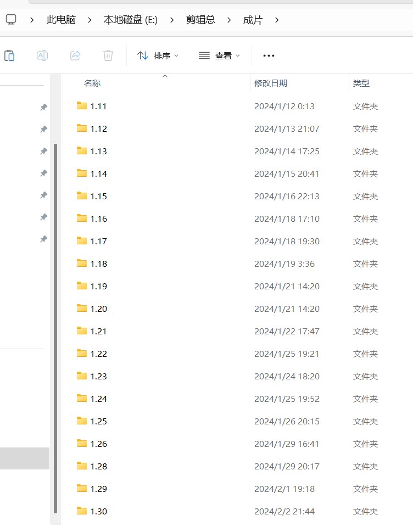Screen dimensions: 413x532
Task: Select the folder icon of 1.22
Action: tap(81, 353)
